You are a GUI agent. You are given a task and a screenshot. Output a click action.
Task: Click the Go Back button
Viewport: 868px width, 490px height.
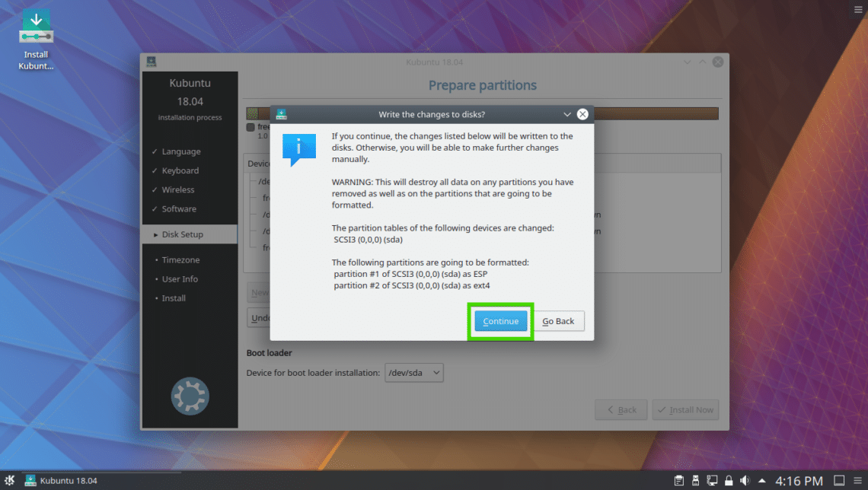(558, 321)
